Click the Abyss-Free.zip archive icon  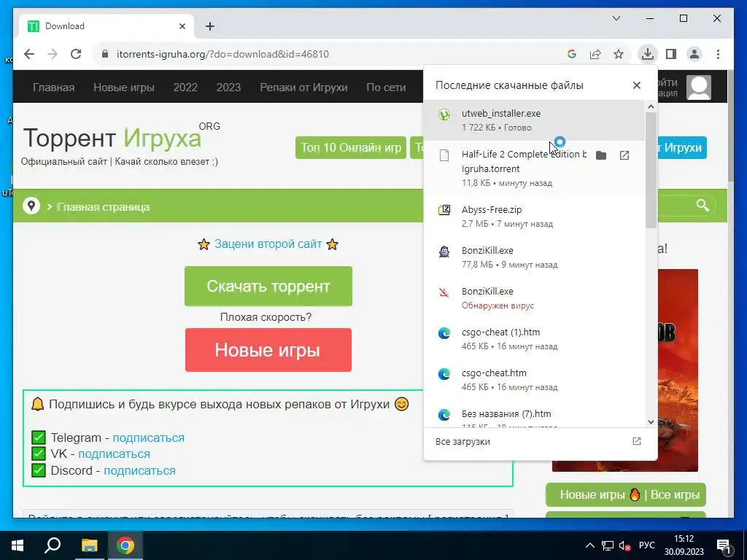click(444, 210)
